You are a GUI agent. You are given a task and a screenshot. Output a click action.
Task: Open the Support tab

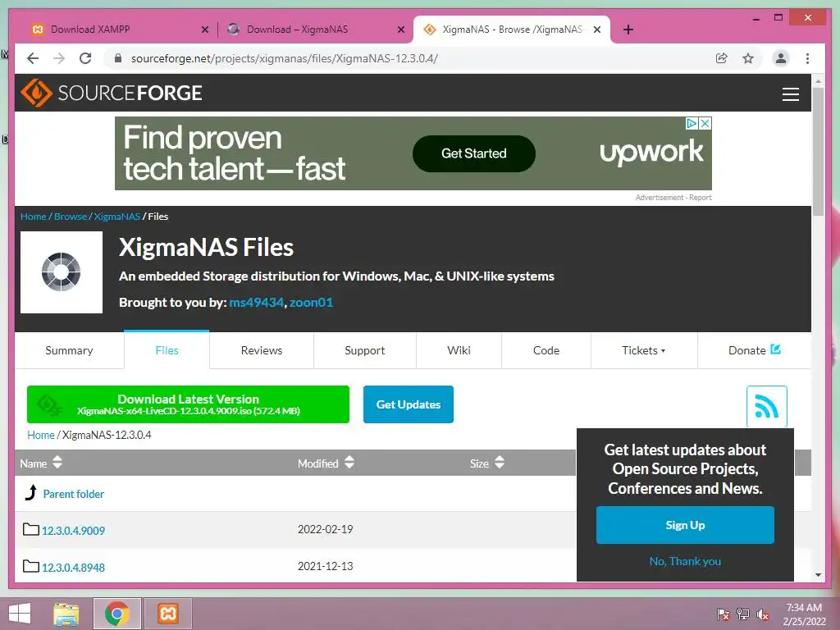[x=364, y=350]
